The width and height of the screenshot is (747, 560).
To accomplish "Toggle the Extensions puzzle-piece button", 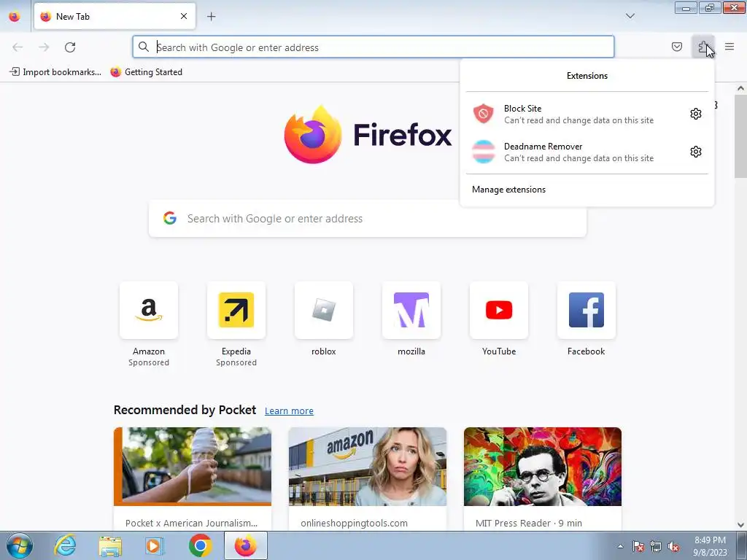I will (x=703, y=47).
